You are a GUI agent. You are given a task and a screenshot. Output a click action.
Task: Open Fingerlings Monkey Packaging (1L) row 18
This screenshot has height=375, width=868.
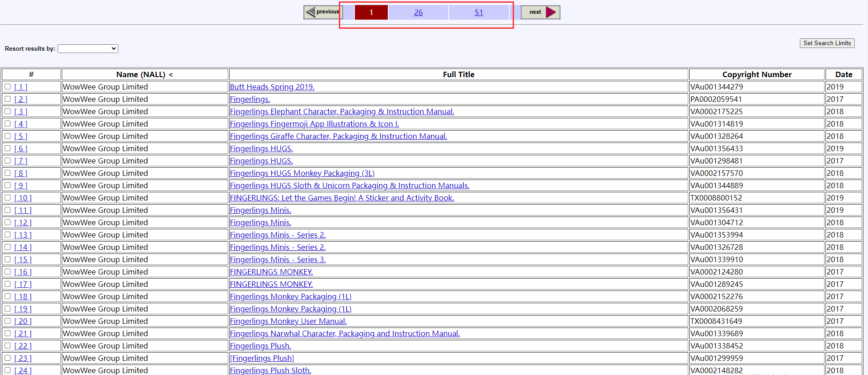pyautogui.click(x=290, y=296)
